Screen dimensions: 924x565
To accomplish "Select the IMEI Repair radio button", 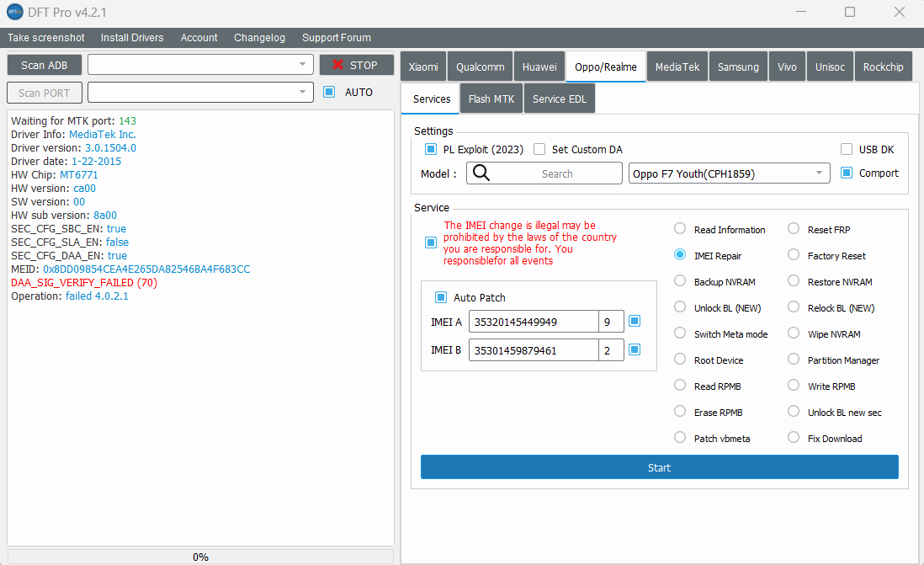I will [x=680, y=255].
